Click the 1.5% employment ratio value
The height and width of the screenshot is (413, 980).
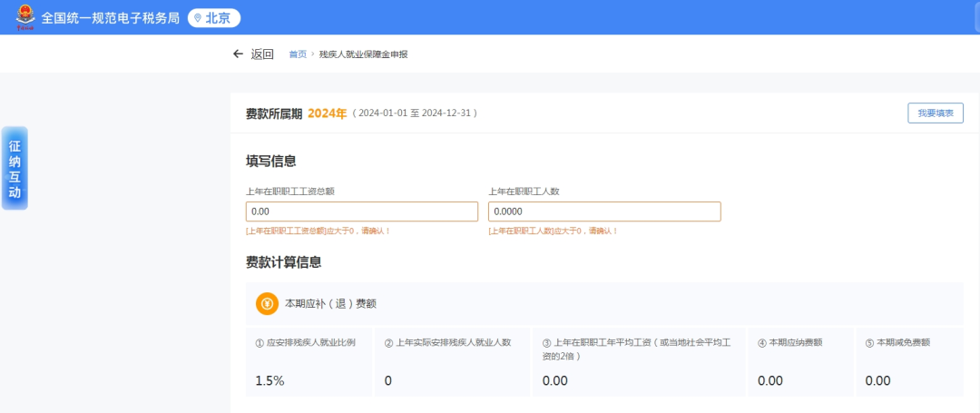point(269,380)
